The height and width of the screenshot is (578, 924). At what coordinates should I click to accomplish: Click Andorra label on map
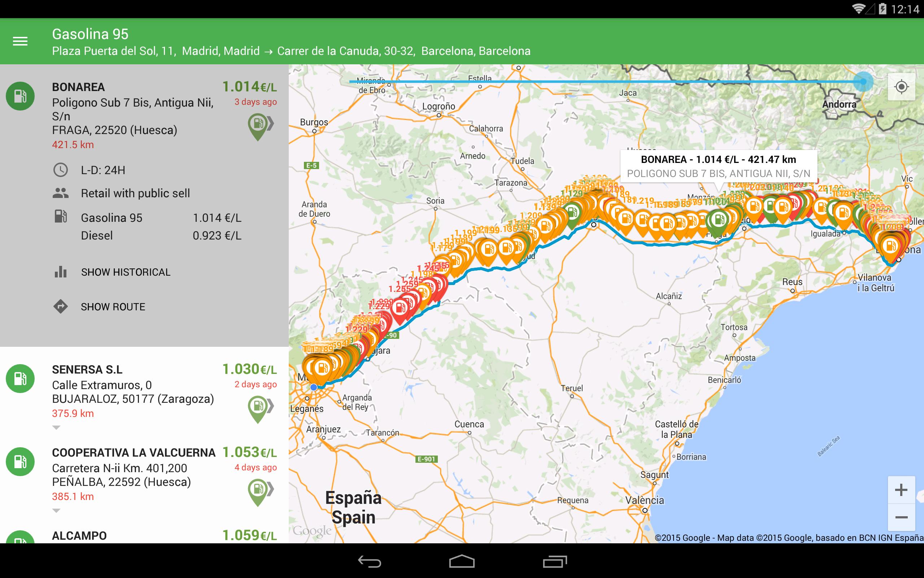click(x=839, y=104)
